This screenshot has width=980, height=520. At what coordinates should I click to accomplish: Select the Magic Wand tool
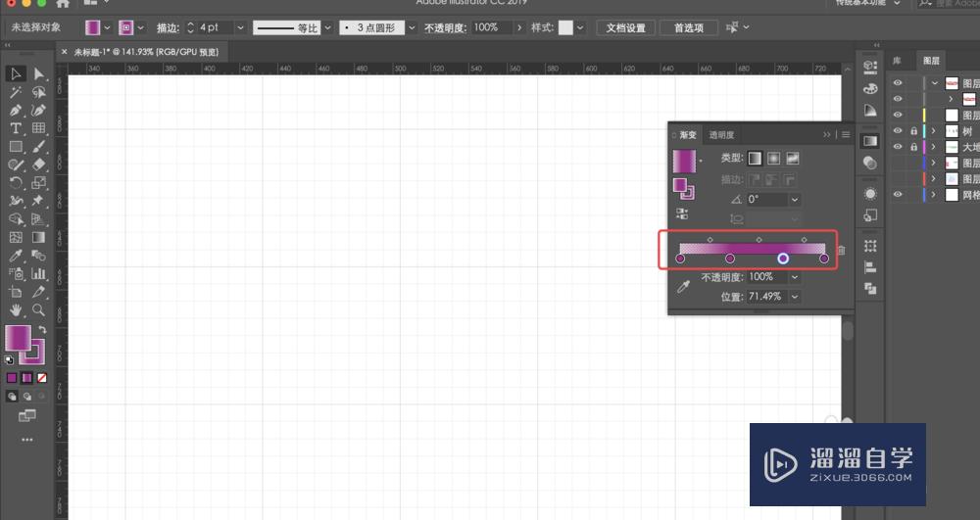(16, 92)
